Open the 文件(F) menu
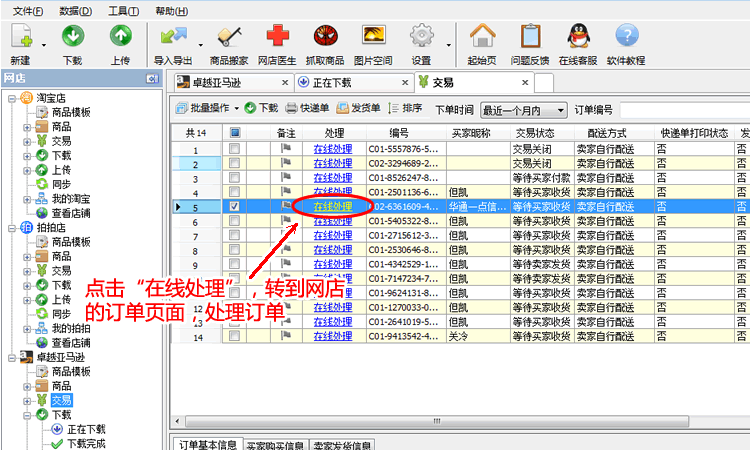The image size is (750, 450). (x=27, y=11)
